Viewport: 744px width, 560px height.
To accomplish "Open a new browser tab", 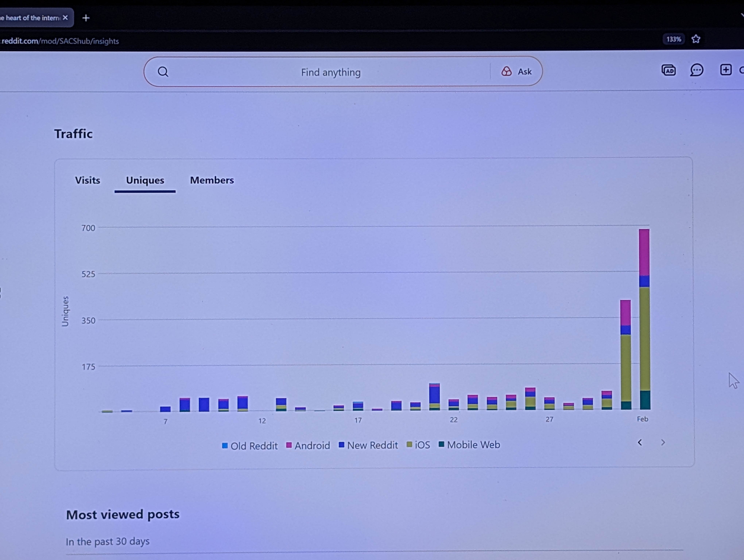I will (x=86, y=18).
